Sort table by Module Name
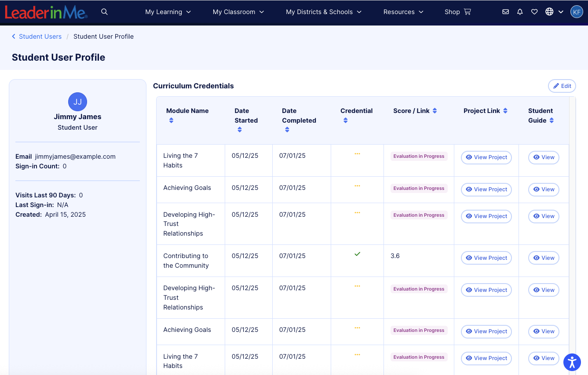This screenshot has width=588, height=375. (171, 120)
